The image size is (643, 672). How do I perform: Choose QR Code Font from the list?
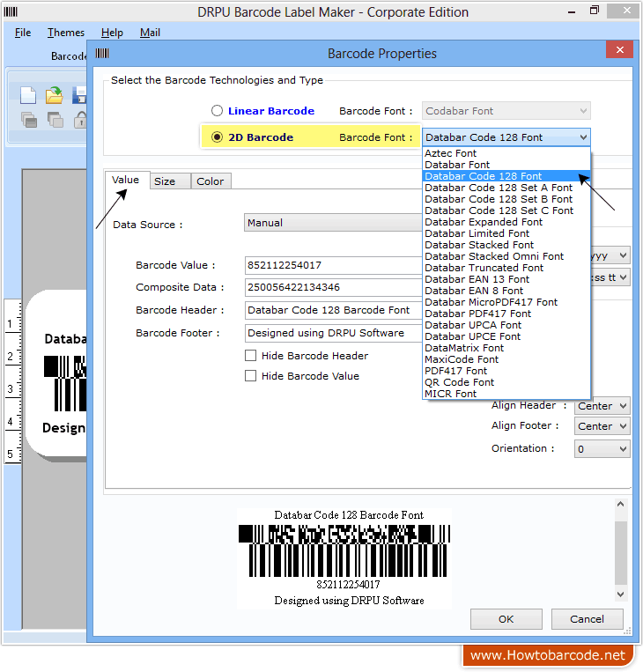pos(459,382)
